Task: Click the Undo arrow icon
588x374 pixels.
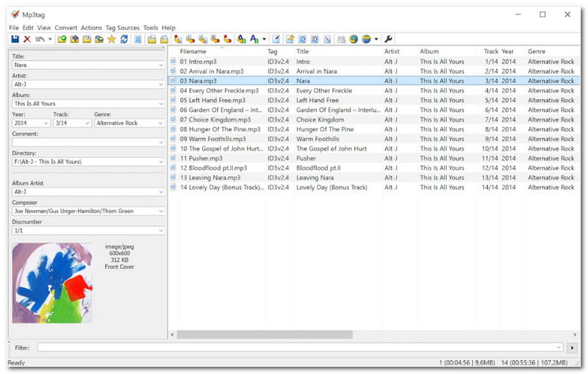Action: [x=40, y=39]
